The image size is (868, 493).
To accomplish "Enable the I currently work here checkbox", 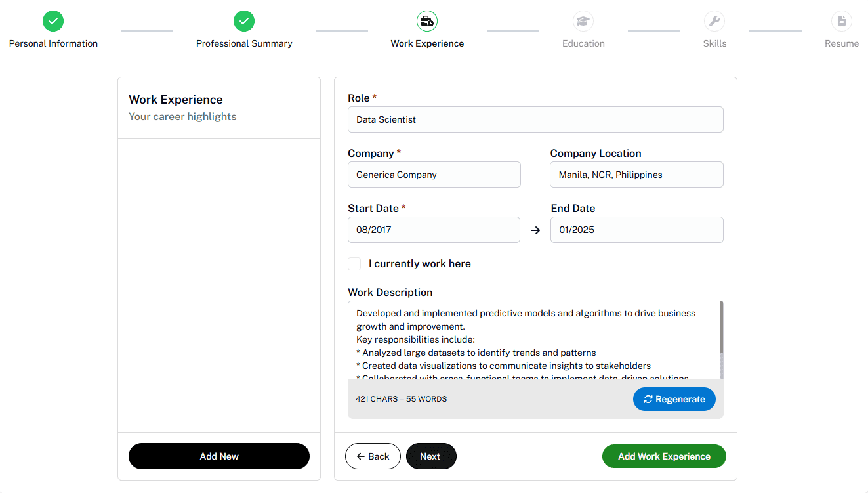I will [354, 264].
